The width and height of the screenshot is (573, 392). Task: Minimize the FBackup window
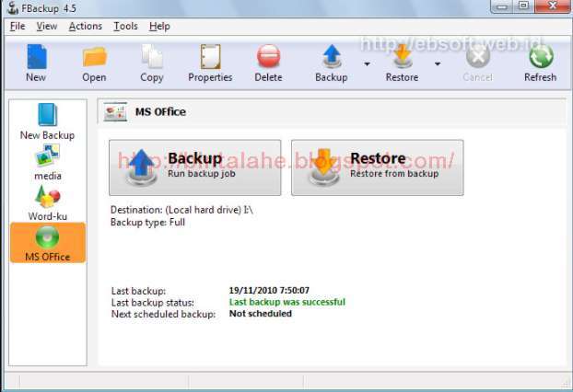tap(502, 6)
